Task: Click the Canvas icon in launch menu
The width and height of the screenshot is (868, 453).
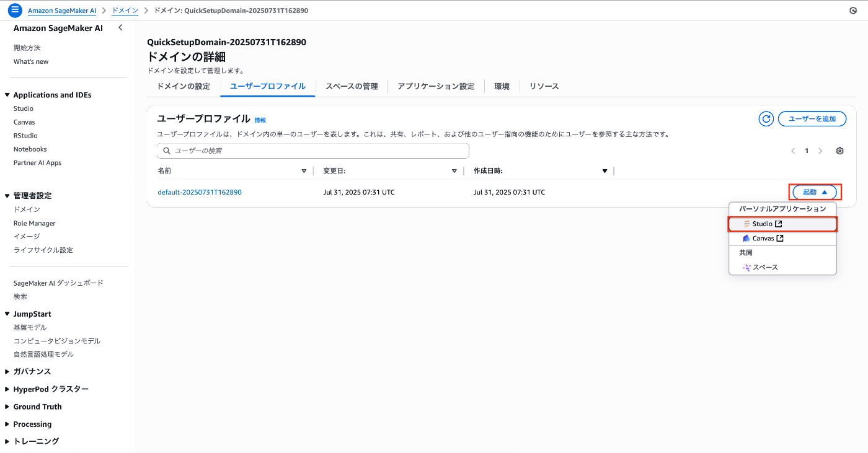Action: [746, 239]
